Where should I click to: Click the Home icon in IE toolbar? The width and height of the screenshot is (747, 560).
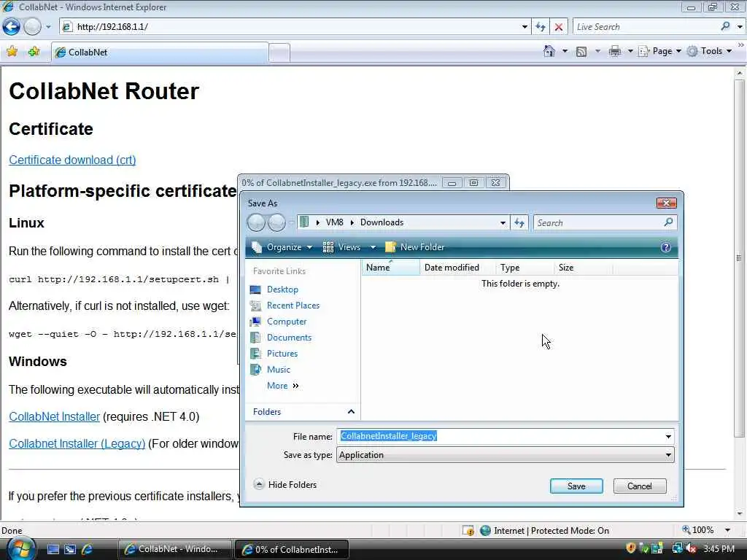[549, 51]
